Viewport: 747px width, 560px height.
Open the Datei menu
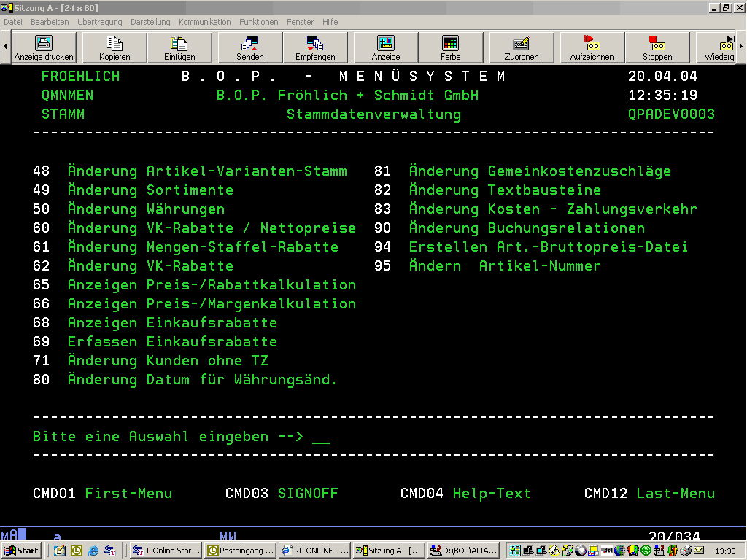tap(13, 22)
